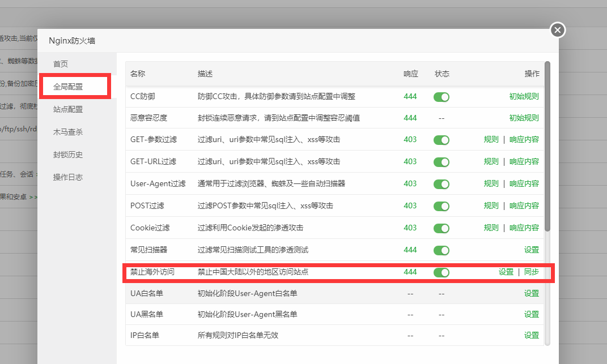This screenshot has width=607, height=364.
Task: Select the 恶意容忍度 row name
Action: pyautogui.click(x=148, y=118)
